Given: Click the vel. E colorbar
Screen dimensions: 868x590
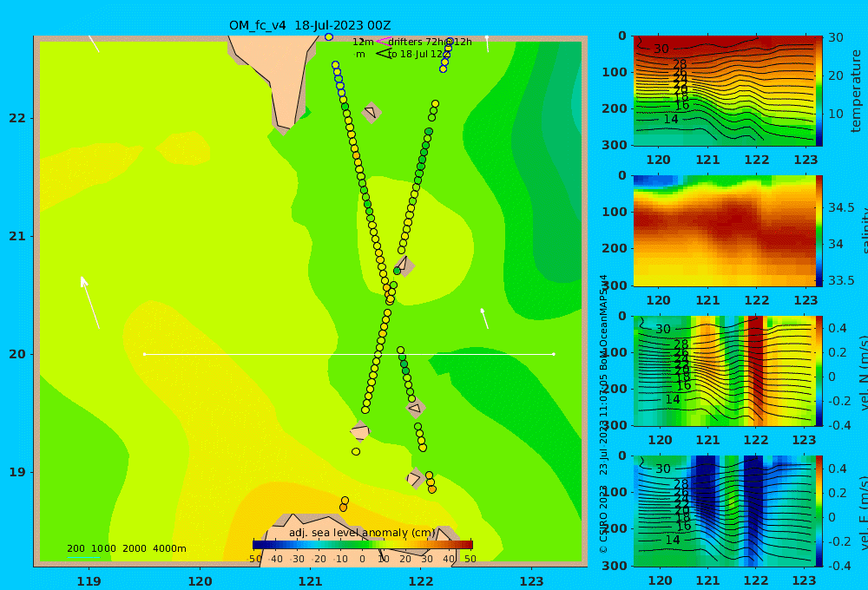Looking at the screenshot, I should (819, 511).
